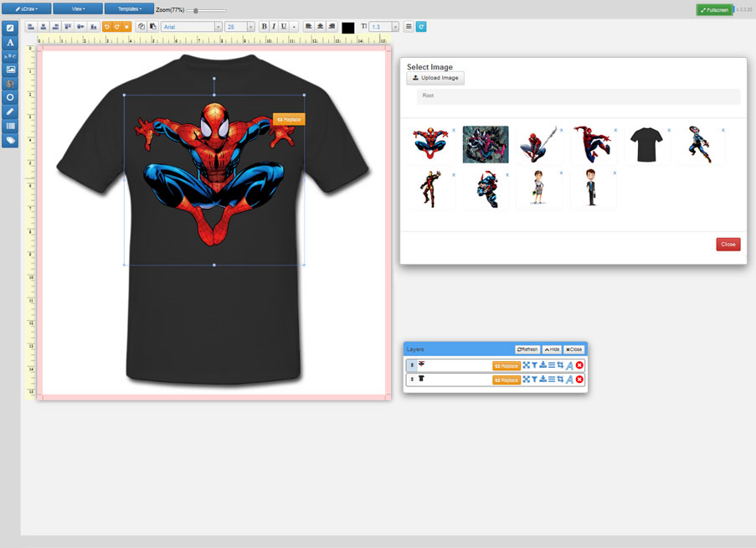This screenshot has height=548, width=756.
Task: Click the Upload Image button
Action: [x=435, y=78]
